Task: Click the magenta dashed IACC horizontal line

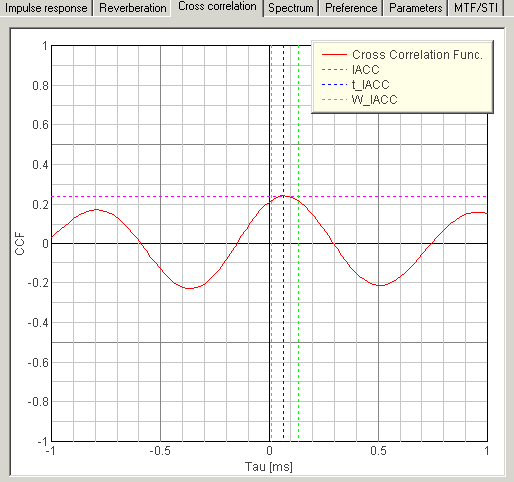Action: [167, 197]
